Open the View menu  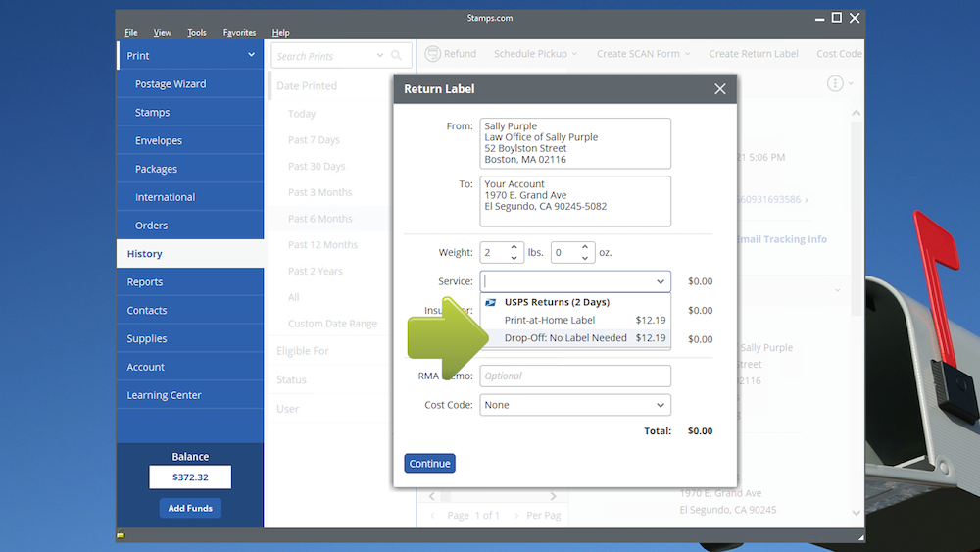(x=162, y=33)
